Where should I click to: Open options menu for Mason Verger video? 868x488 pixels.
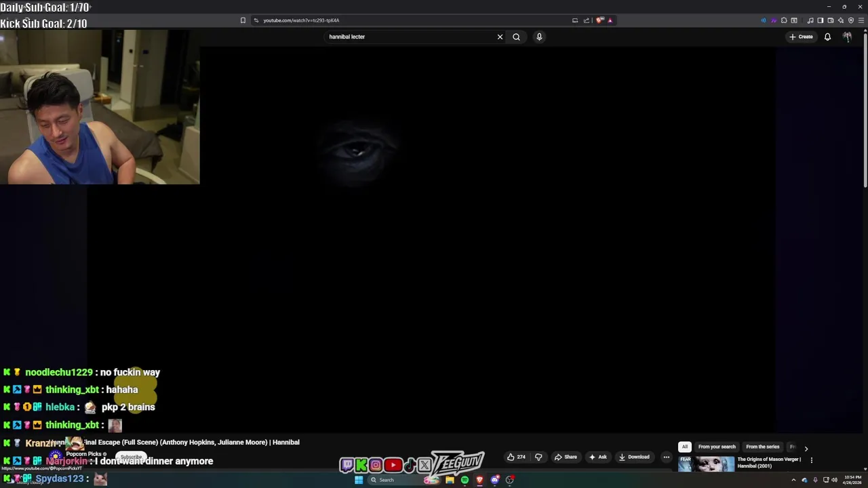pos(811,460)
